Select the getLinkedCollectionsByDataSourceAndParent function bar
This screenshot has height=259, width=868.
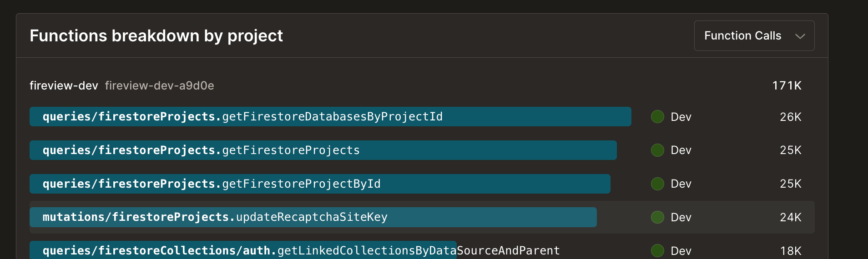coord(243,250)
